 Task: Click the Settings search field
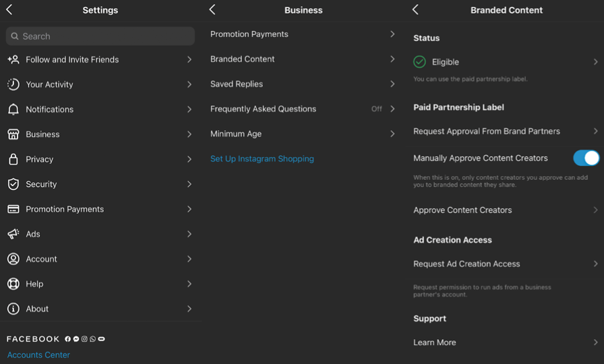[101, 36]
